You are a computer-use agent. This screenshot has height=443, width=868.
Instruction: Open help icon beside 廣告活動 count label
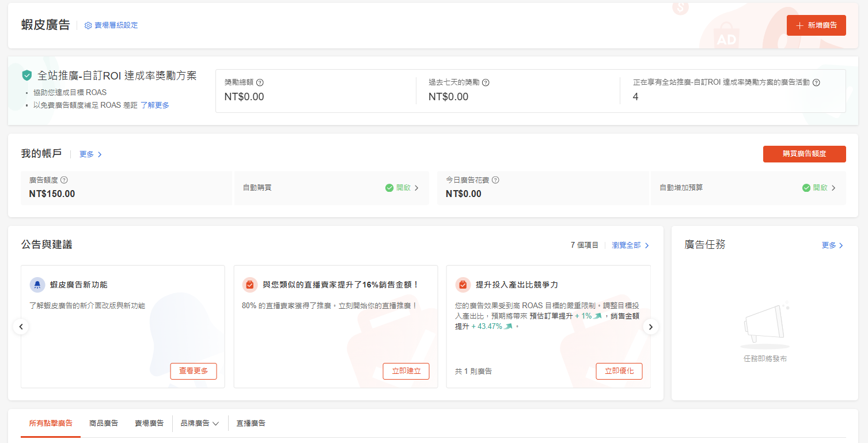coord(816,82)
